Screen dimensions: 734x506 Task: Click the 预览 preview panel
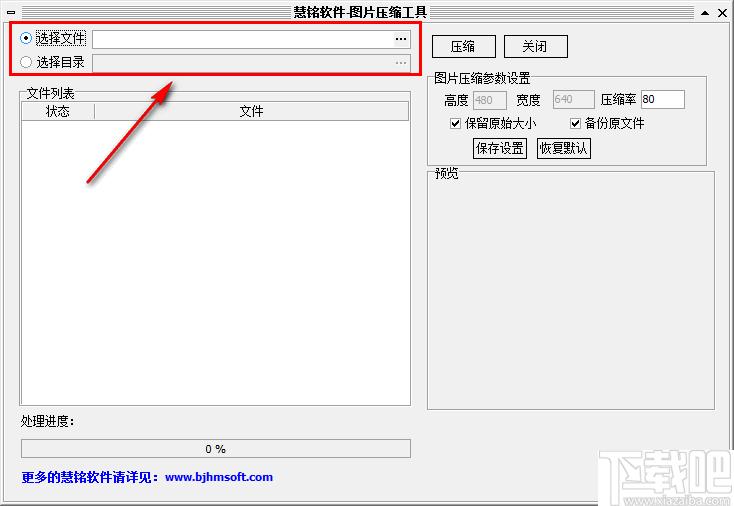(x=571, y=293)
